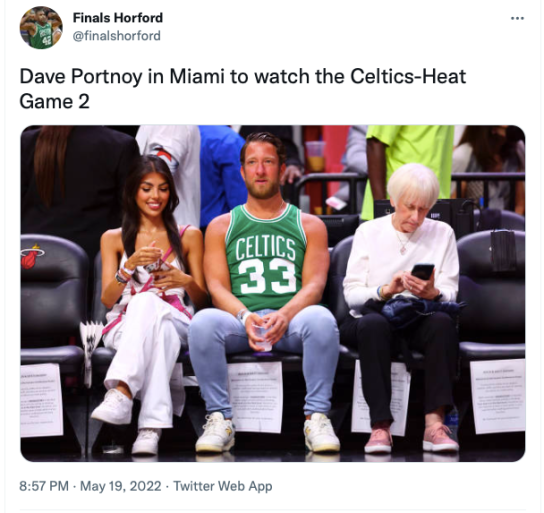
Task: Click the Miami Heat logo on the seat
Action: click(31, 256)
